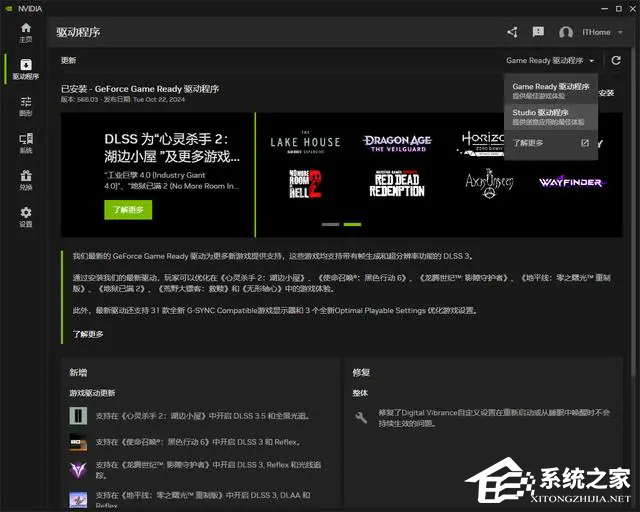Click 了解更多 in the dropdown menu
This screenshot has width=640, height=512.
[x=528, y=143]
